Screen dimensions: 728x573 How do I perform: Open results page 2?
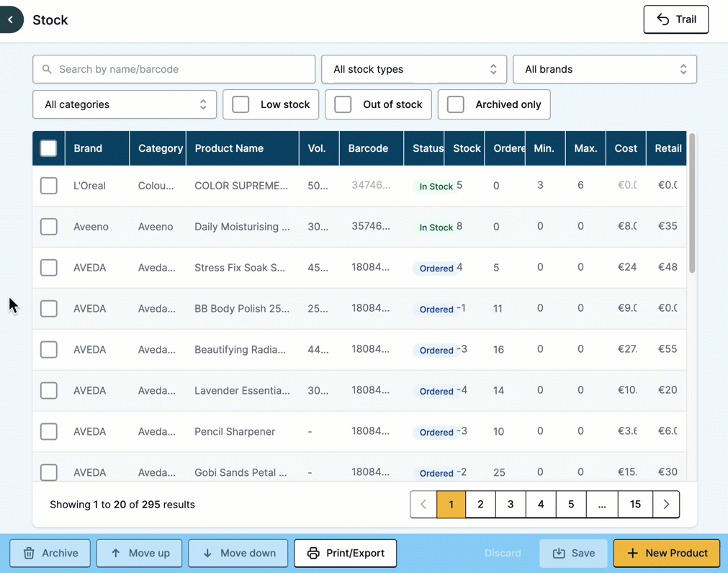click(x=480, y=505)
